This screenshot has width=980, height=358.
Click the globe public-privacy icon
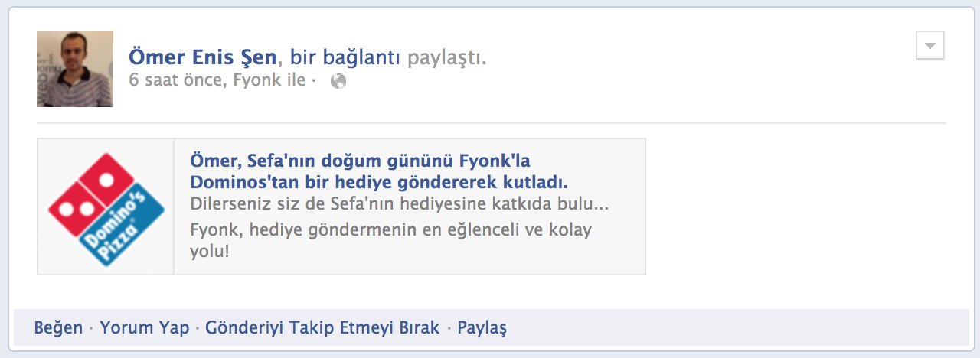tap(338, 81)
